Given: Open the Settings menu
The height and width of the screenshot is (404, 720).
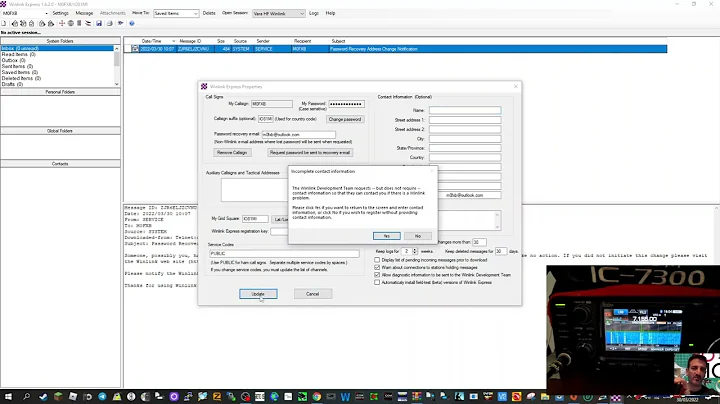Looking at the screenshot, I should point(61,13).
